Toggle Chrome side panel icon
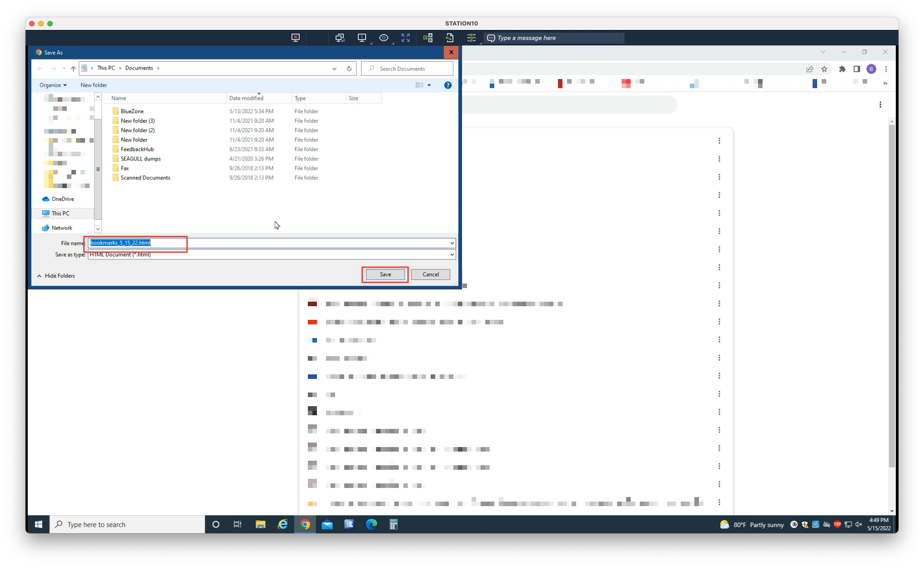 point(856,69)
